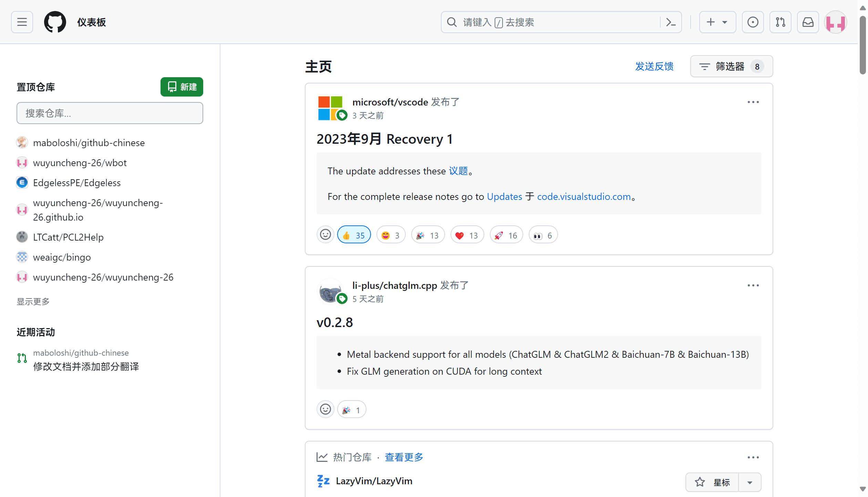
Task: Toggle the tada reaction on chatglm.cpp v0.2.8
Action: [351, 409]
